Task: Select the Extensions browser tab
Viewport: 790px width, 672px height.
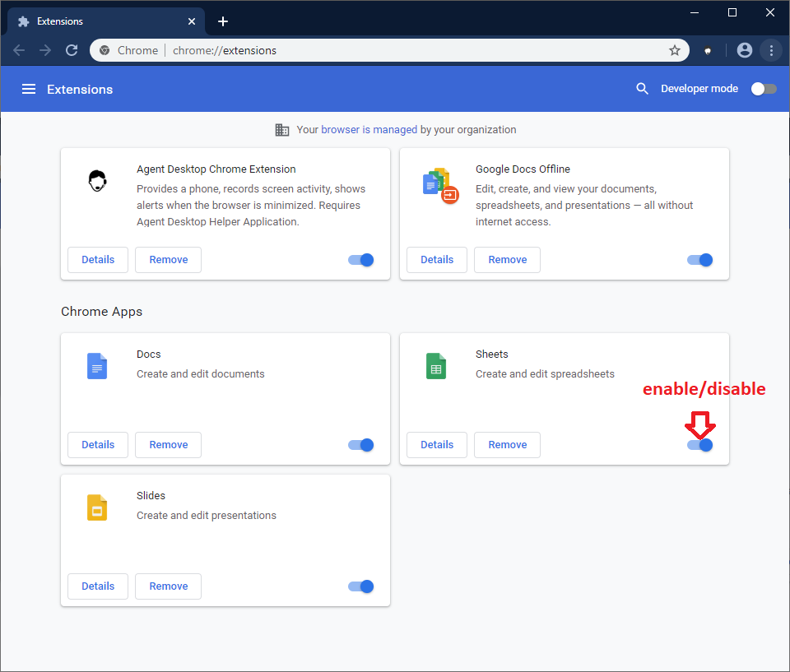Action: (x=106, y=21)
